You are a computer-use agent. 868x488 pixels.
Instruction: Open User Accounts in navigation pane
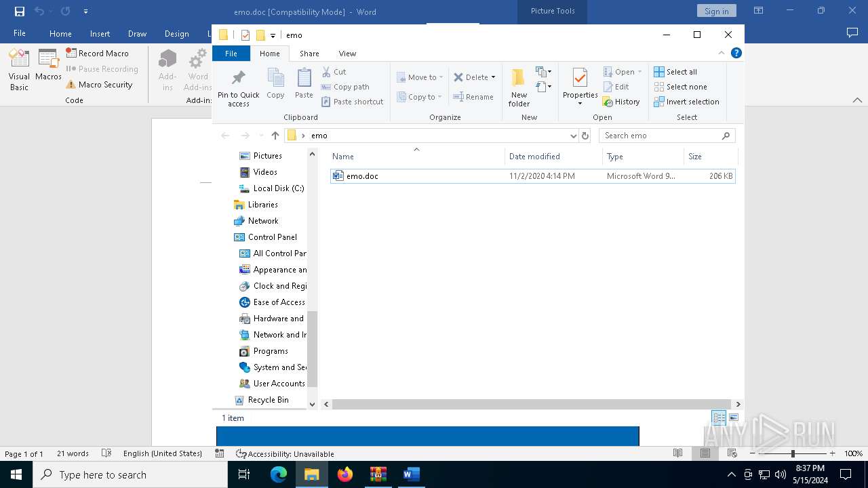point(272,384)
